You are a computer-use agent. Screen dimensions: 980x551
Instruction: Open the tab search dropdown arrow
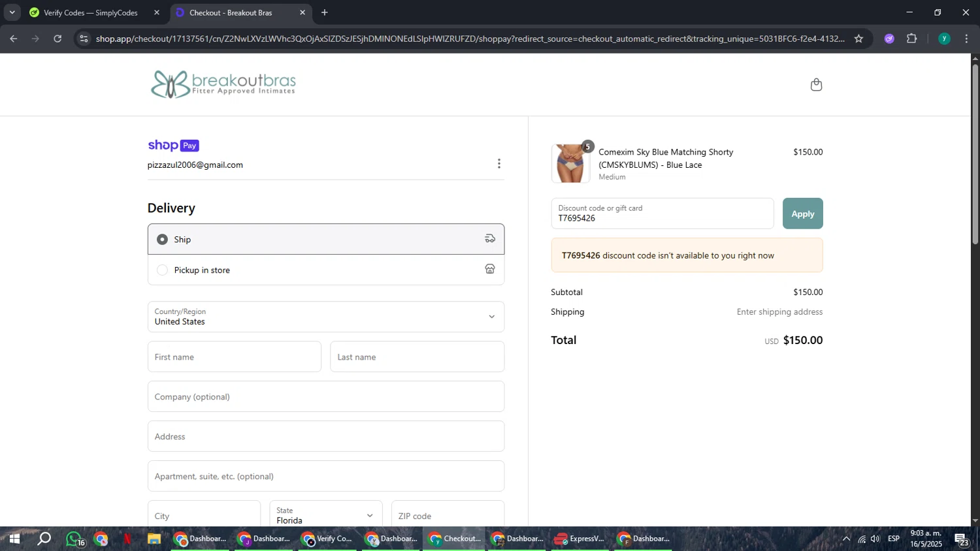pos(12,12)
